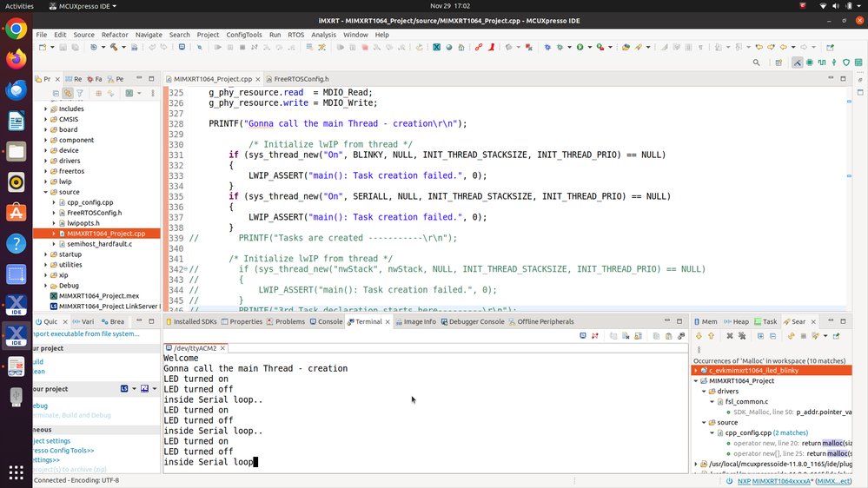The height and width of the screenshot is (488, 868).
Task: Click the New file toolbar icon
Action: point(43,48)
